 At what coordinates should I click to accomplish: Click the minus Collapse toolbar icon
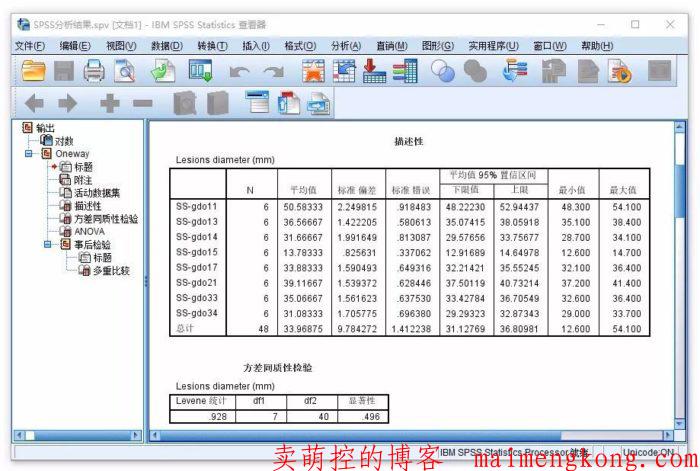pos(142,103)
